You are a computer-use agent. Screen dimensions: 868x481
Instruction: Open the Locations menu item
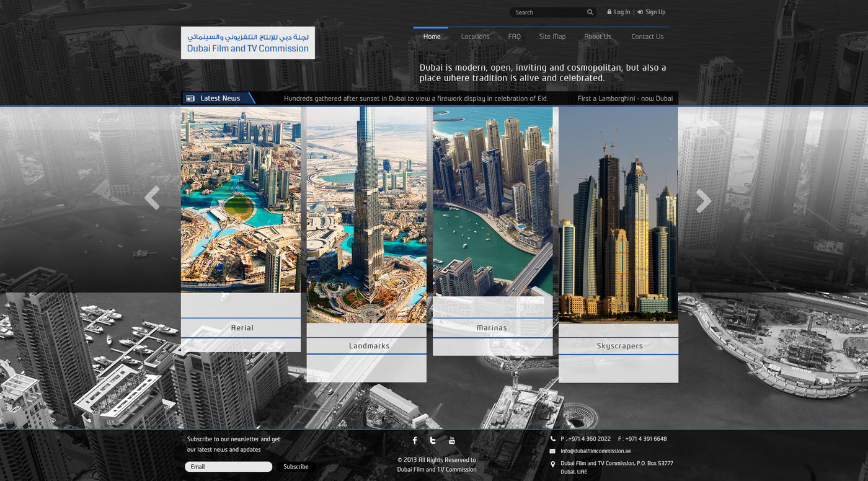[475, 37]
